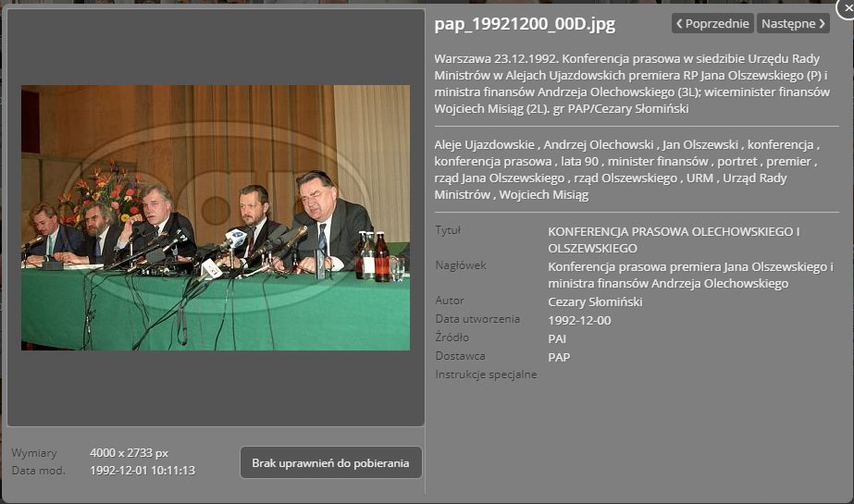
Task: Select the 'rząd Olszewskiego' keyword tag
Action: tap(625, 178)
